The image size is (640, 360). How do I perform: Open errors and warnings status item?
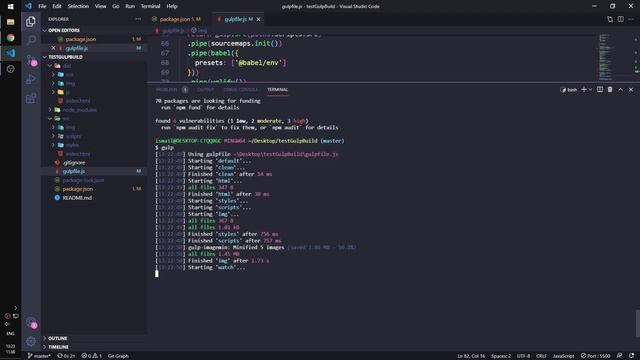pyautogui.click(x=91, y=356)
